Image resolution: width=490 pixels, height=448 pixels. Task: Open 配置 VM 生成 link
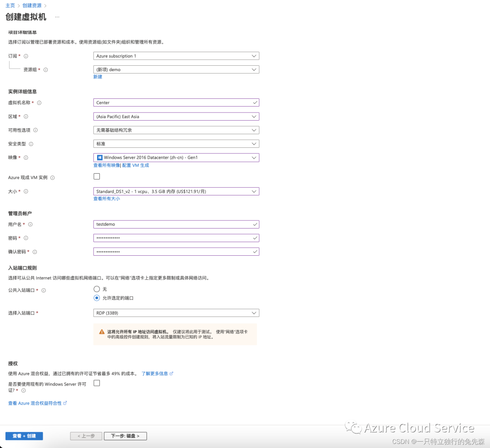136,166
